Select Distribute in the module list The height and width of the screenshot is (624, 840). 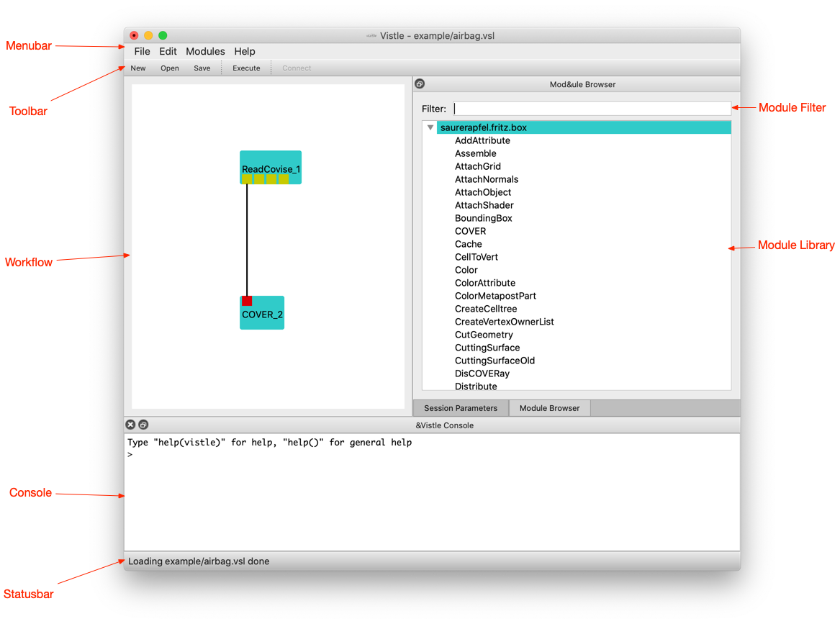pyautogui.click(x=476, y=386)
